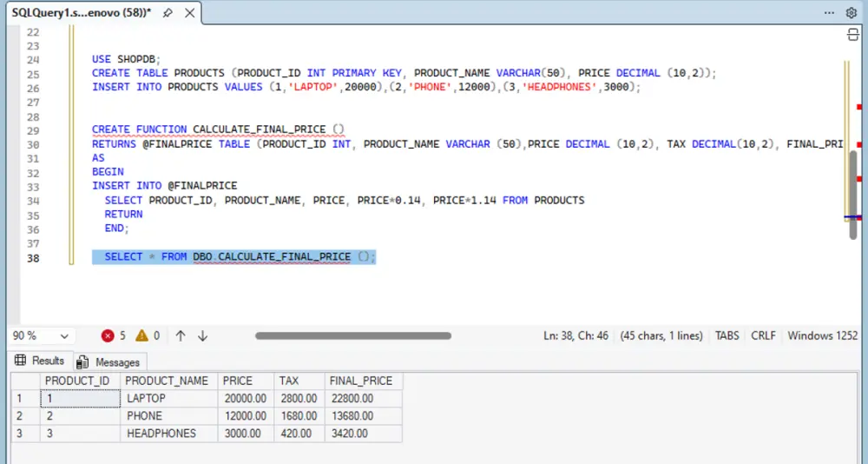868x464 pixels.
Task: Click the RETURN keyword on line 35
Action: tap(123, 214)
